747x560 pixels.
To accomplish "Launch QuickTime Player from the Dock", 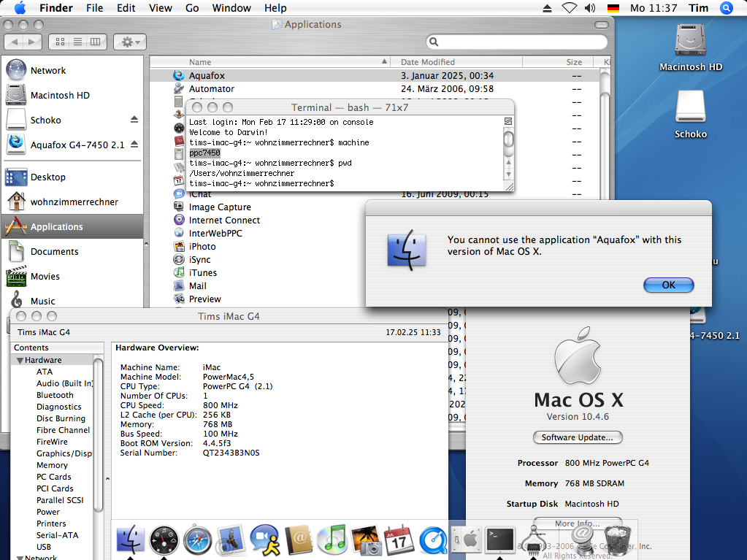I will (x=433, y=541).
